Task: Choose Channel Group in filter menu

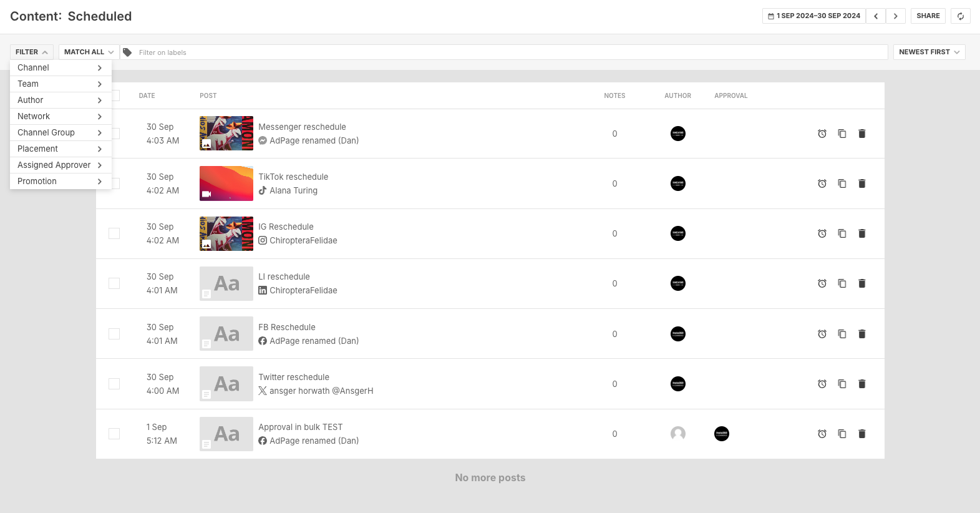Action: [61, 132]
